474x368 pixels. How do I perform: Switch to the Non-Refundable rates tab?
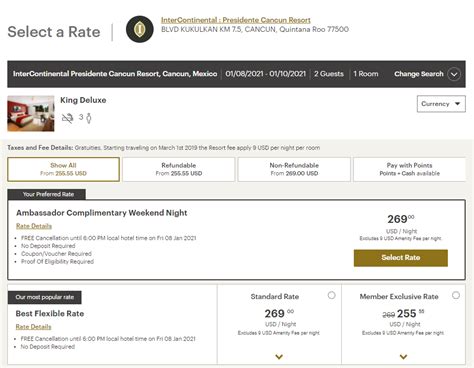(x=294, y=169)
